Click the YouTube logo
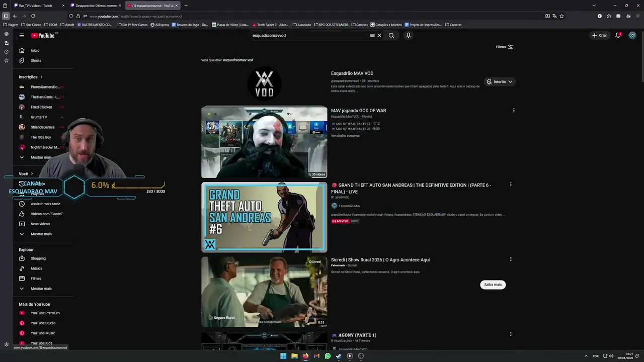 tap(43, 35)
